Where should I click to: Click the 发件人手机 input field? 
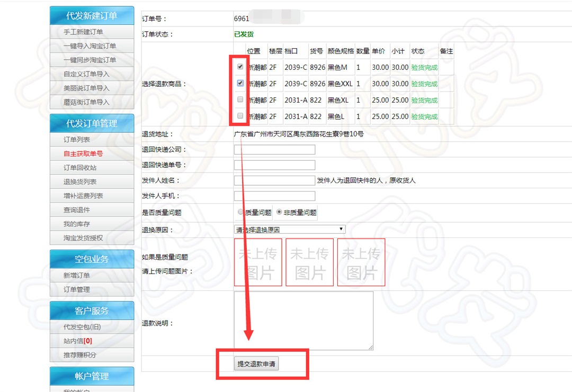click(x=274, y=196)
